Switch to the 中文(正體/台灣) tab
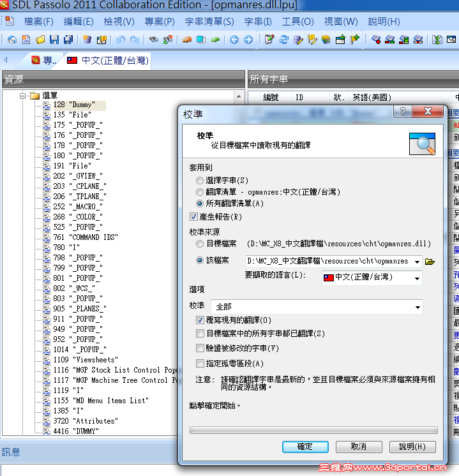Image resolution: width=459 pixels, height=476 pixels. coord(108,61)
